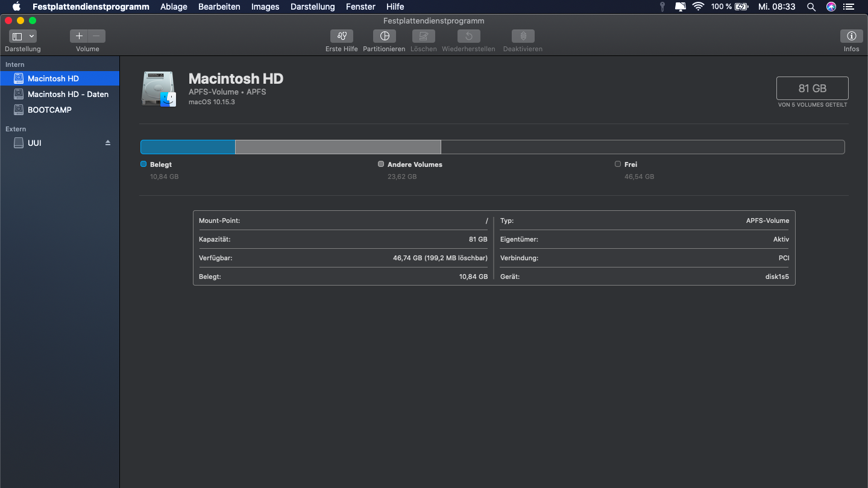868x488 pixels.
Task: Select the BOOTCAMP volume
Action: pyautogui.click(x=49, y=110)
